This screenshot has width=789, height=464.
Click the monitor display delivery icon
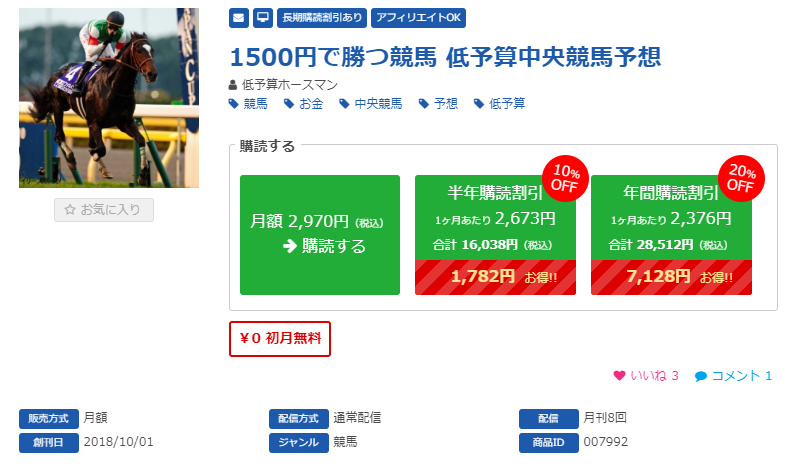pos(263,18)
